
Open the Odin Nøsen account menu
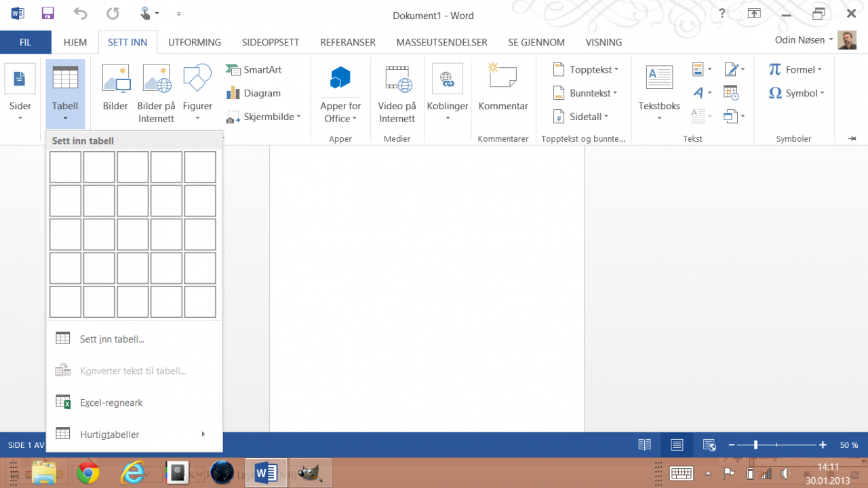click(x=804, y=40)
